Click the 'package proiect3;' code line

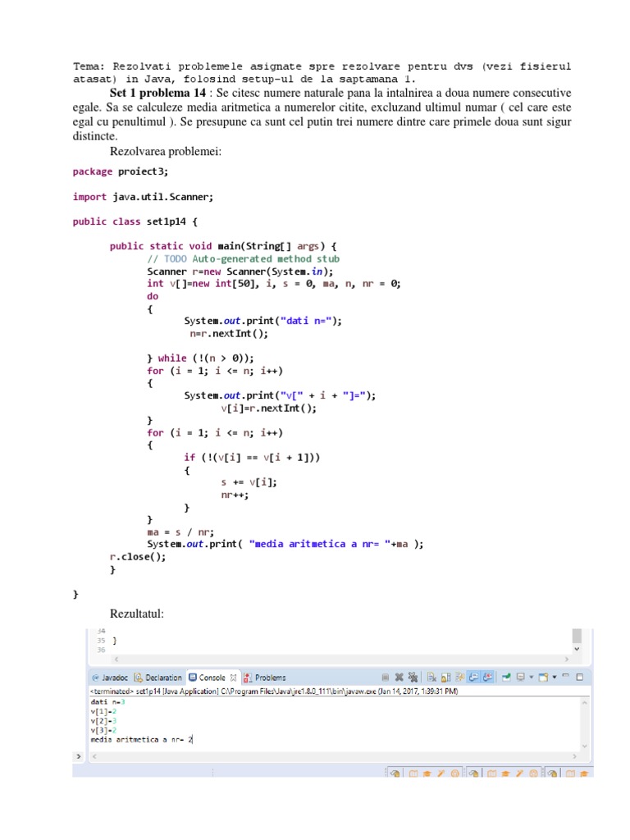tap(121, 172)
